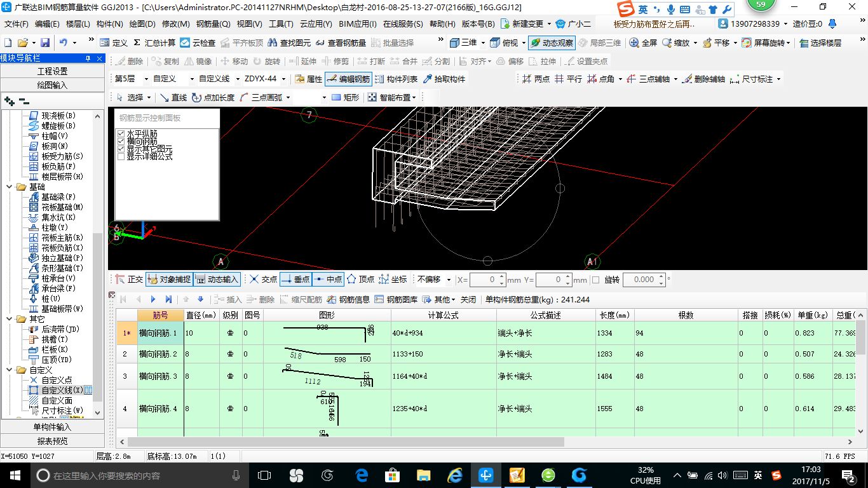Click 定义 define icon in toolbar
Screen dimensions: 868x488
click(114, 43)
